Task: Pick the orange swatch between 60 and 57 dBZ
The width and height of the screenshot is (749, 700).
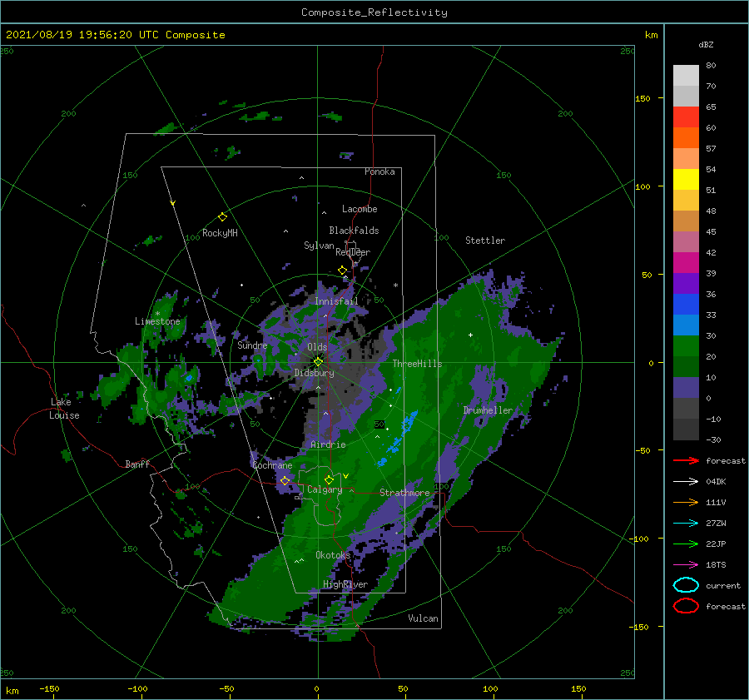Action: [x=686, y=138]
